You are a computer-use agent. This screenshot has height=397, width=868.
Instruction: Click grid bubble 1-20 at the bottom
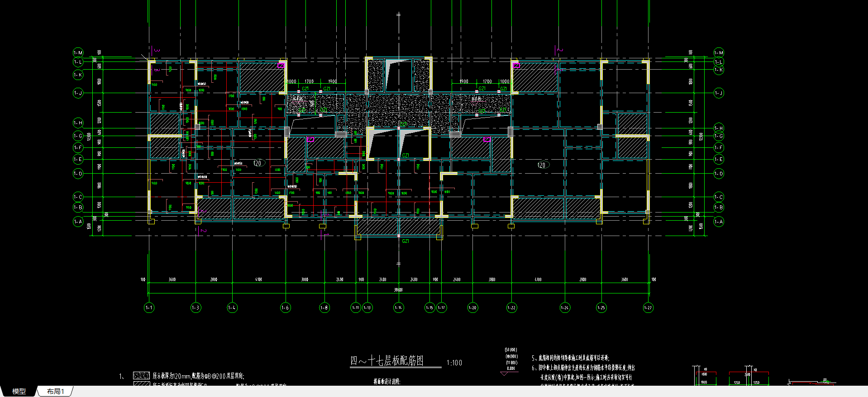pyautogui.click(x=472, y=308)
